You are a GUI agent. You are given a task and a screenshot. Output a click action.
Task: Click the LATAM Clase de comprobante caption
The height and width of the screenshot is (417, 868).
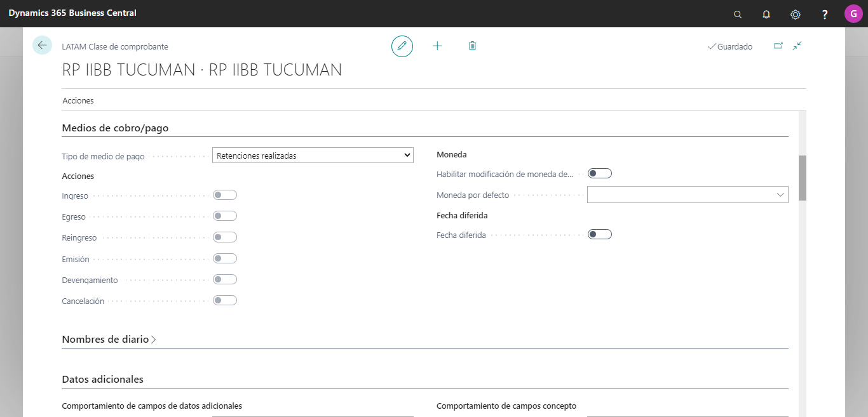point(115,46)
